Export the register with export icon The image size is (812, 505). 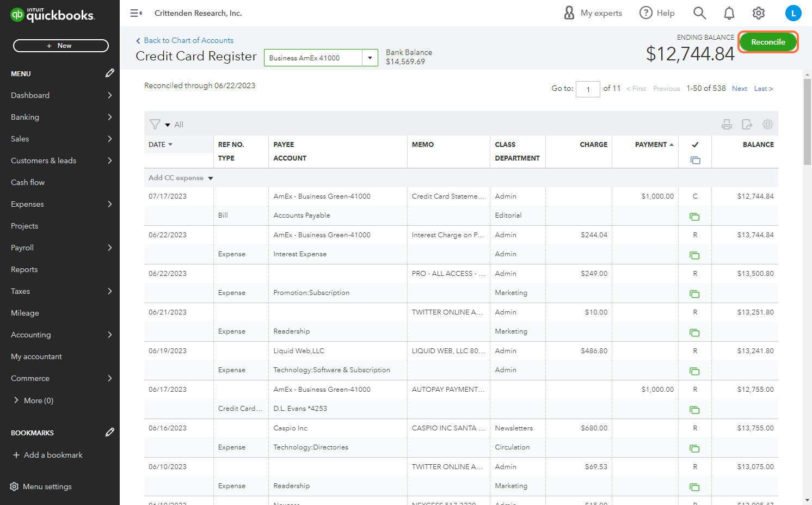[x=747, y=125]
